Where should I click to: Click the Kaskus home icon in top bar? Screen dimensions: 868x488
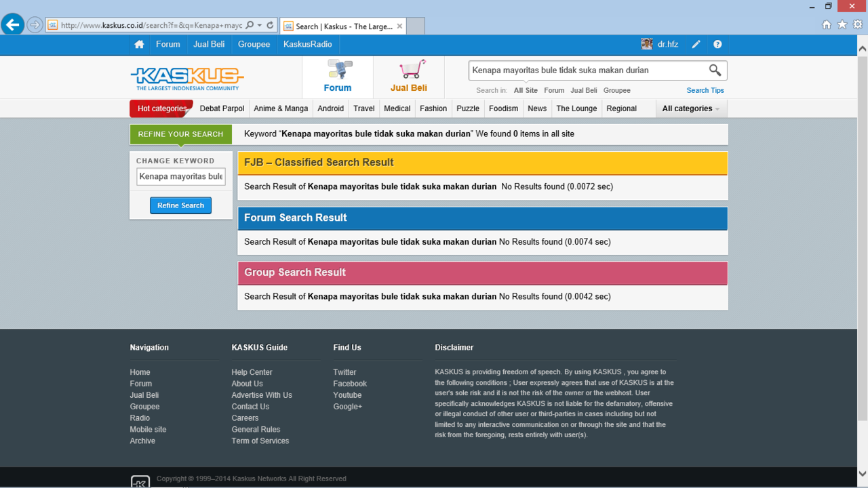click(139, 44)
